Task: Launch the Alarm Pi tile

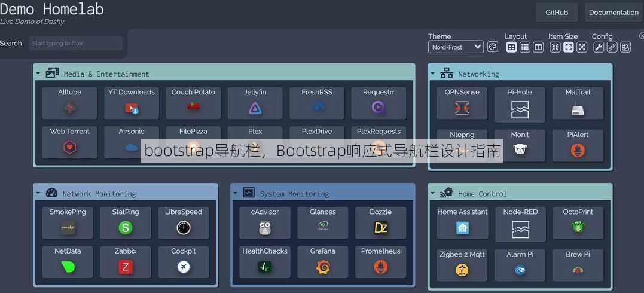Action: 520,265
